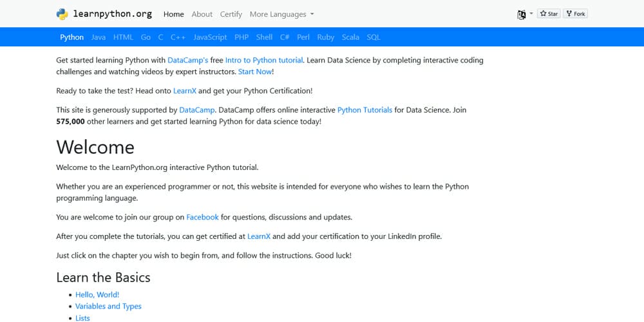The image size is (644, 322).
Task: Open the language translate icon
Action: click(x=522, y=14)
